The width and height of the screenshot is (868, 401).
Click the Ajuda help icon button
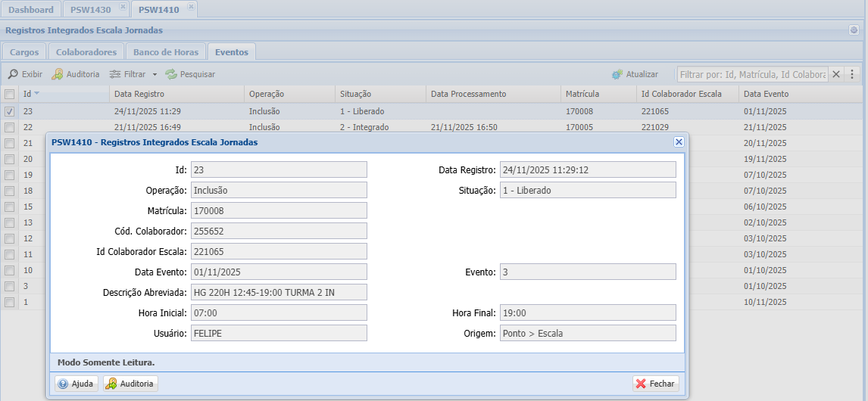(x=77, y=384)
